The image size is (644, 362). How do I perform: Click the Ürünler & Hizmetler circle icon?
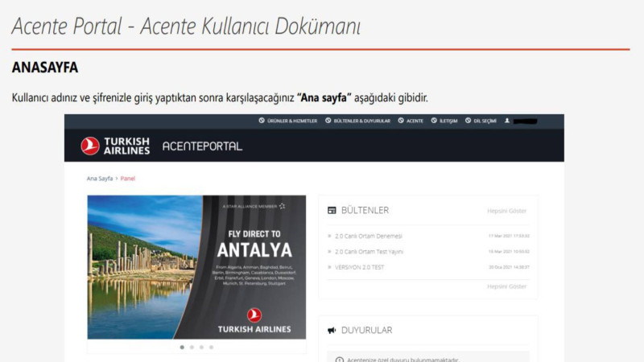click(262, 121)
